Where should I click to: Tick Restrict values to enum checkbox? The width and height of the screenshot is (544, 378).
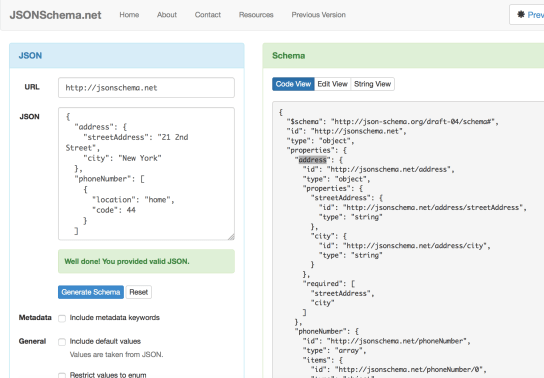(x=62, y=375)
